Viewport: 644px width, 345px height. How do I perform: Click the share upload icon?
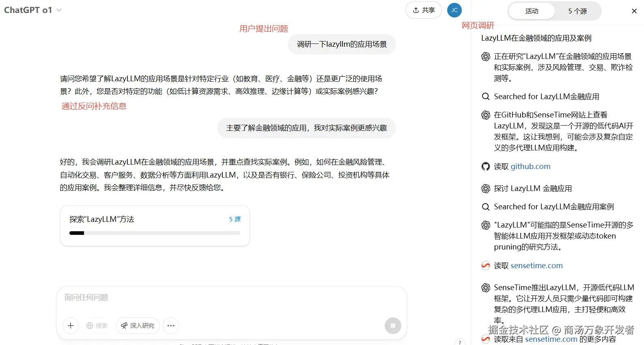[416, 10]
